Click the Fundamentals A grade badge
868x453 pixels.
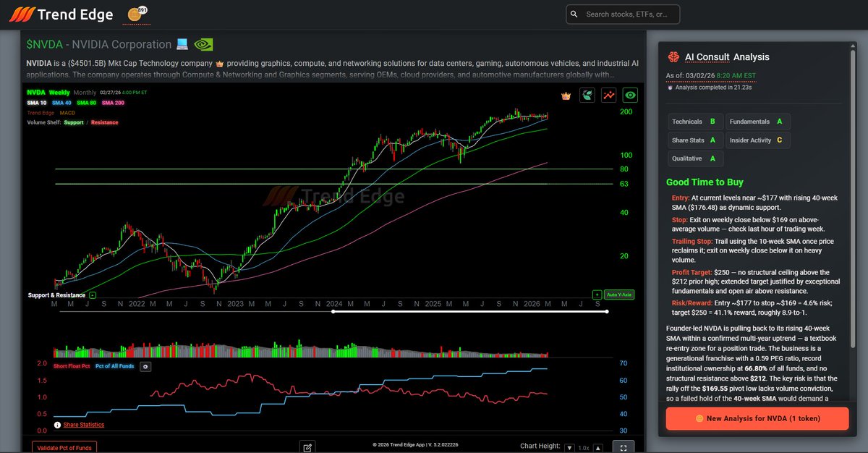pos(757,122)
